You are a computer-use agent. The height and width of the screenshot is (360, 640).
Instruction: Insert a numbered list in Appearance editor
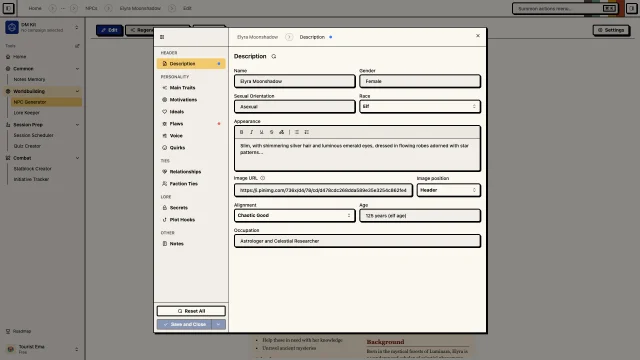pyautogui.click(x=307, y=132)
